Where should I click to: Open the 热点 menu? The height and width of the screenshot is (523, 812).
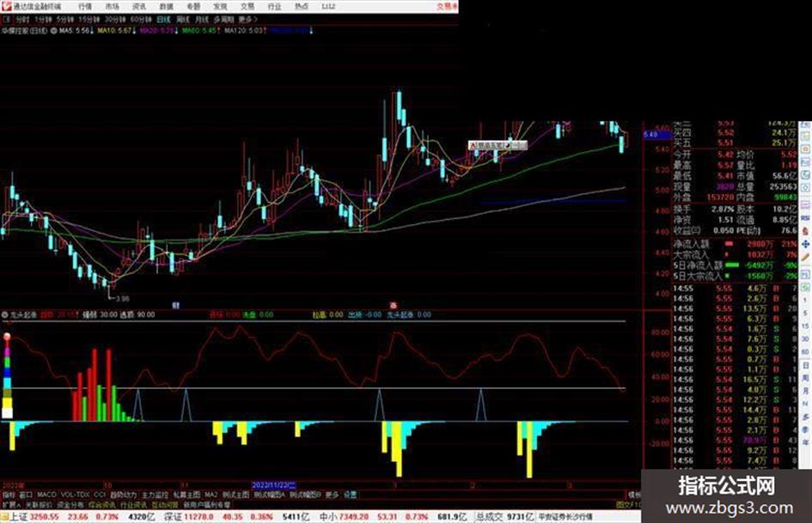[x=301, y=7]
